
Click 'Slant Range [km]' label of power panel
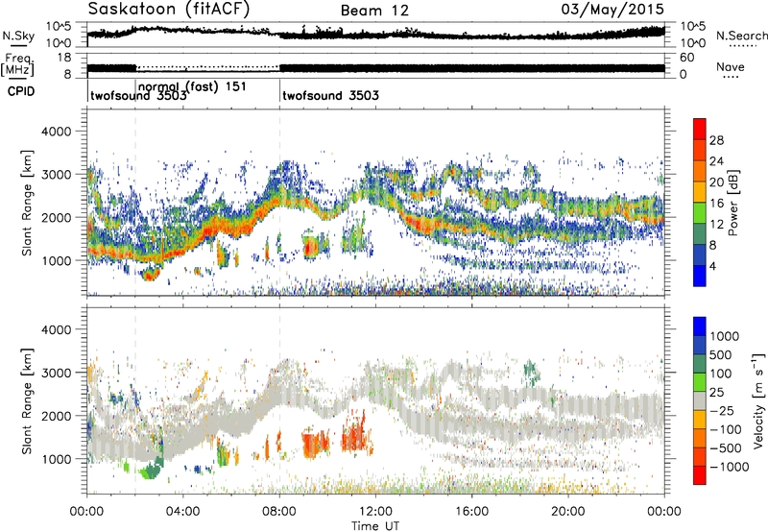pos(27,203)
